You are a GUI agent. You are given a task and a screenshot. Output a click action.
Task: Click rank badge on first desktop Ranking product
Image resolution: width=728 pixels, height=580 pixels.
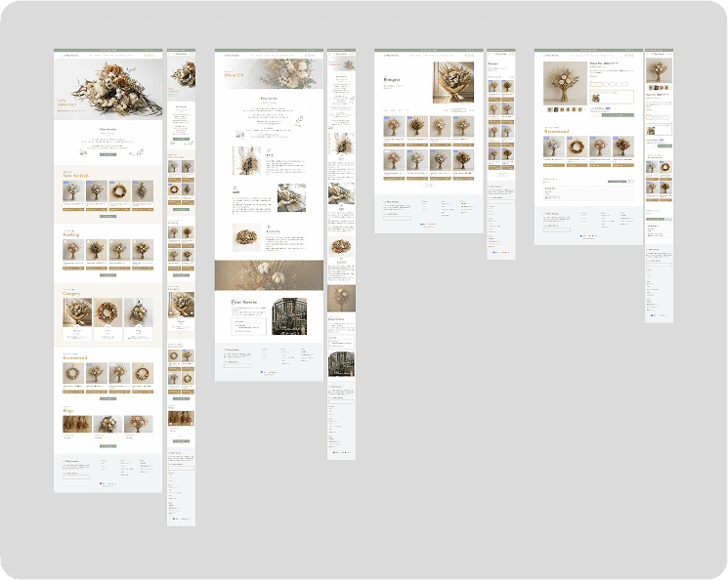[x=65, y=242]
